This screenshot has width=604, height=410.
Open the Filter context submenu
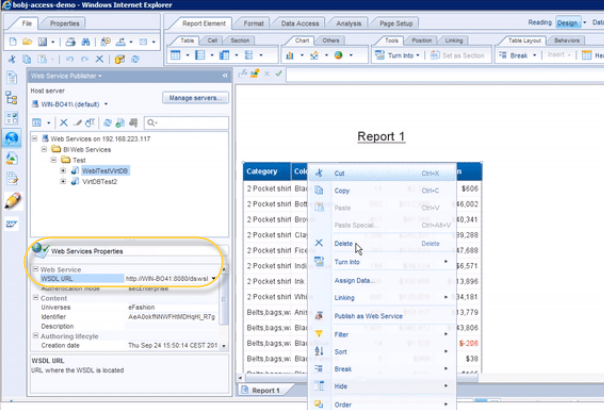(341, 334)
